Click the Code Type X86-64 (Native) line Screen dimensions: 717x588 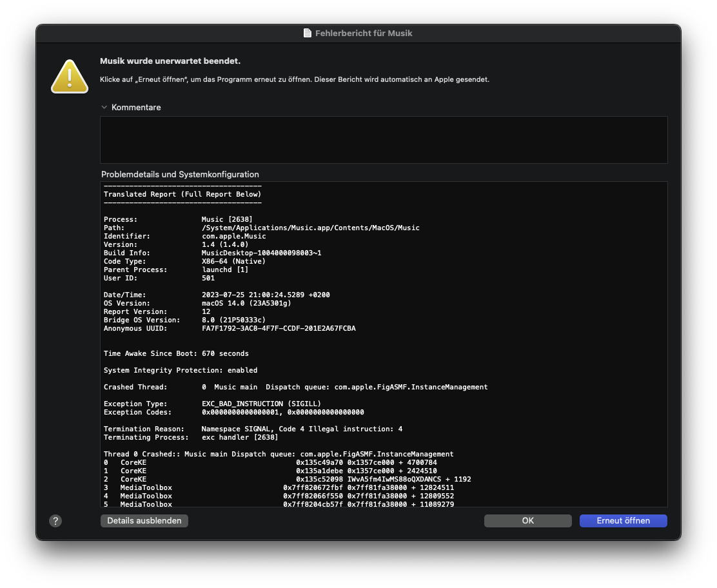(x=185, y=262)
